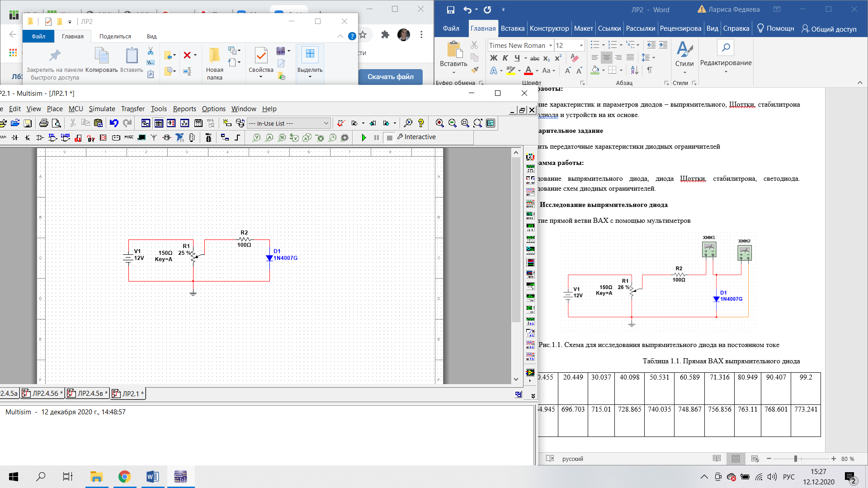
Task: Open font size 12 dropdown
Action: (x=581, y=45)
